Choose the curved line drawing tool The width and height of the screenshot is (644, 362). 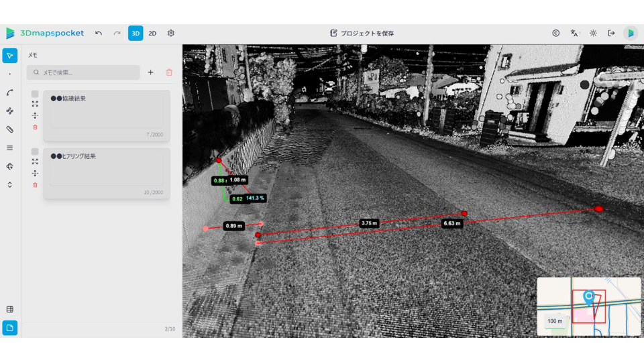[x=9, y=93]
